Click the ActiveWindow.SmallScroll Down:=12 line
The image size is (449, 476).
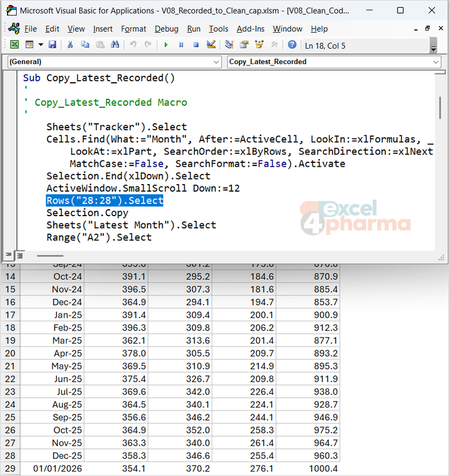coord(143,188)
